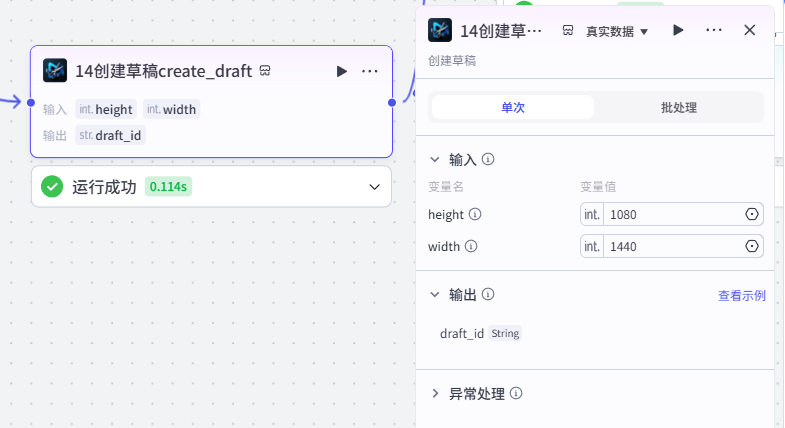The width and height of the screenshot is (785, 428).
Task: Run the create_draft node on canvas
Action: [x=341, y=72]
